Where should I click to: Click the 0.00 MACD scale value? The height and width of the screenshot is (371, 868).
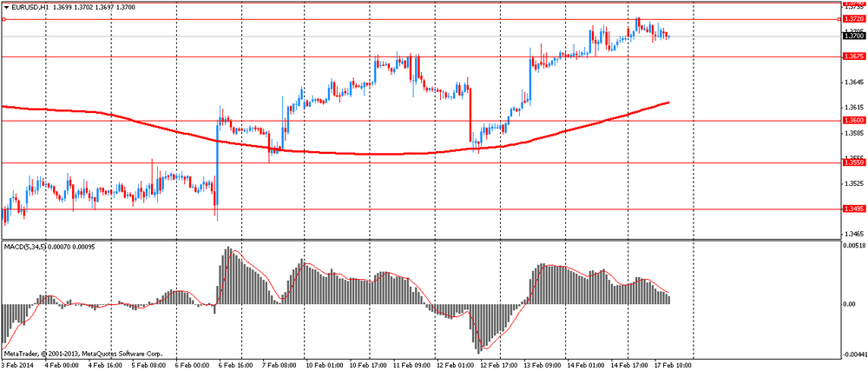850,304
